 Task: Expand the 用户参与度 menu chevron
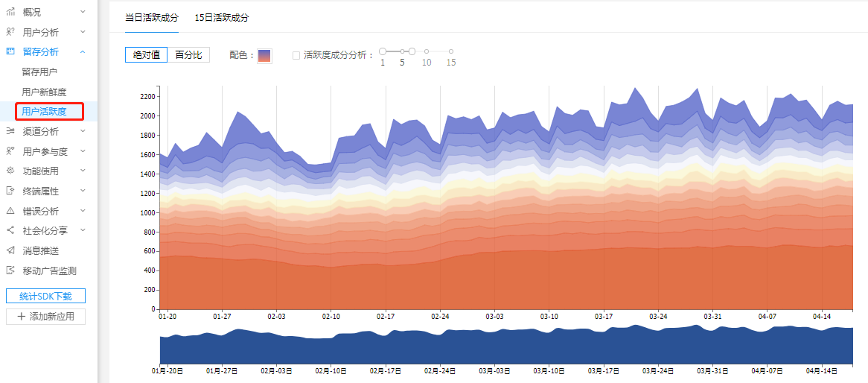83,151
